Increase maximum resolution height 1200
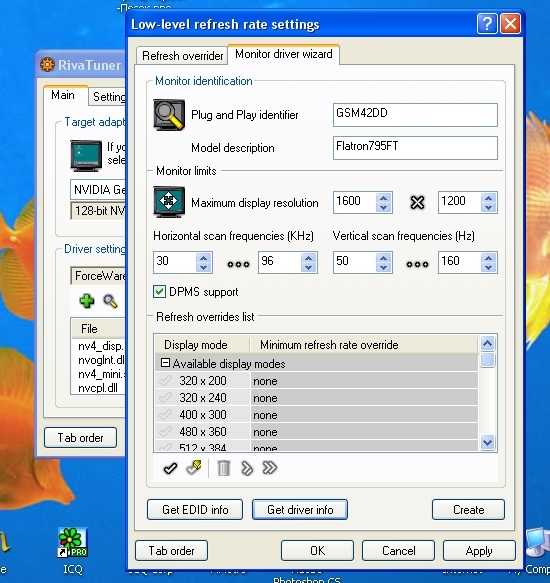 [x=488, y=197]
